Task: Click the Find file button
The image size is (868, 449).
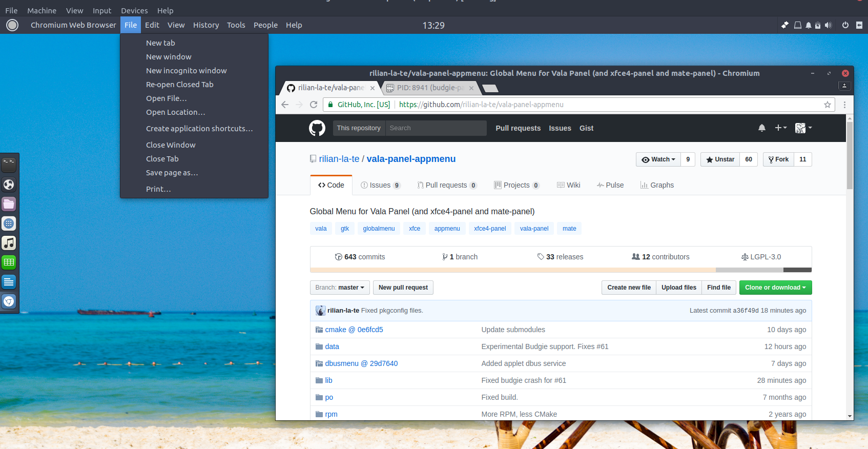Action: point(719,288)
